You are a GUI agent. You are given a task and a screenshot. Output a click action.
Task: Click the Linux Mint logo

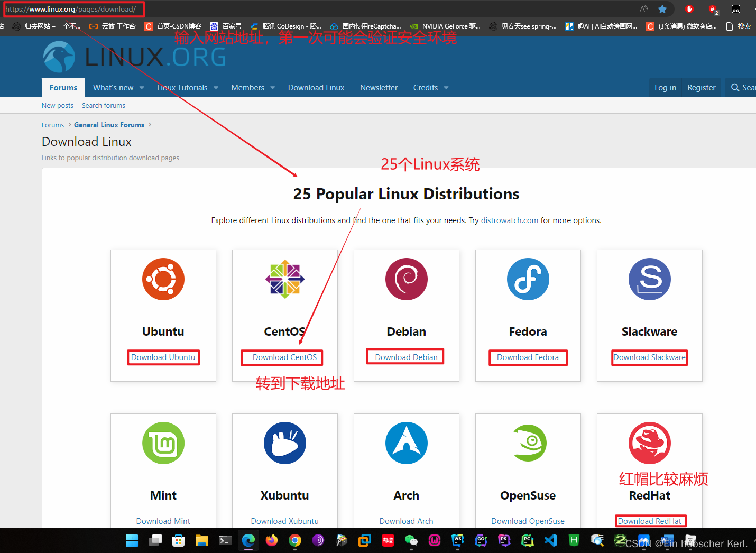click(163, 443)
